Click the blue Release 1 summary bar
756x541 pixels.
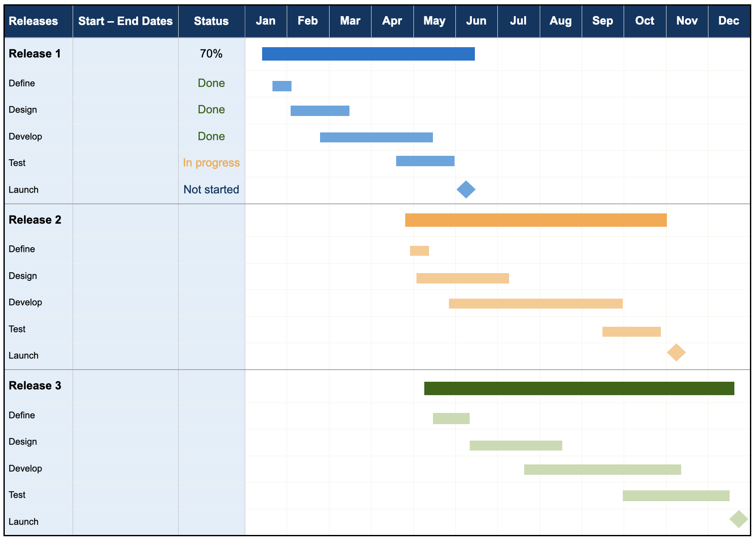[368, 54]
